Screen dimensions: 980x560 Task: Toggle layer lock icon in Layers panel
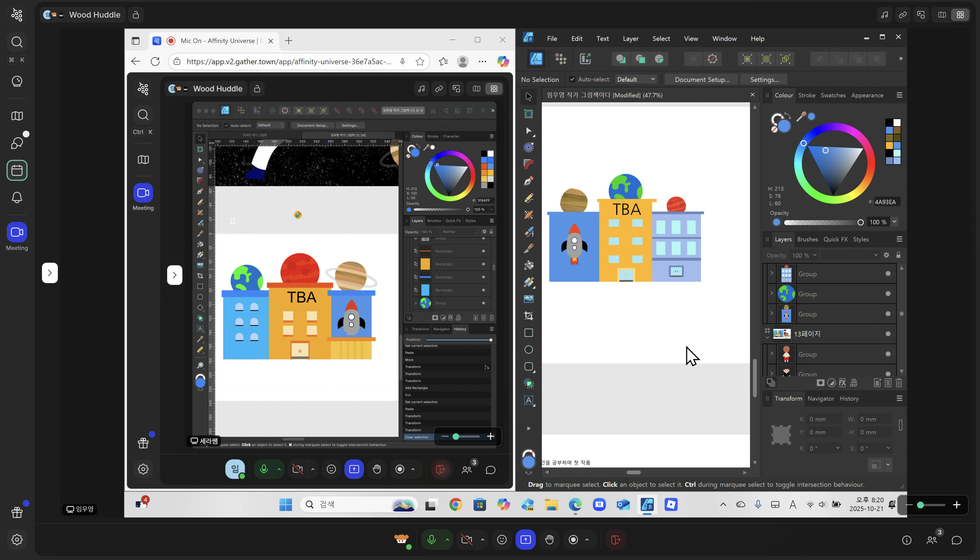click(898, 255)
